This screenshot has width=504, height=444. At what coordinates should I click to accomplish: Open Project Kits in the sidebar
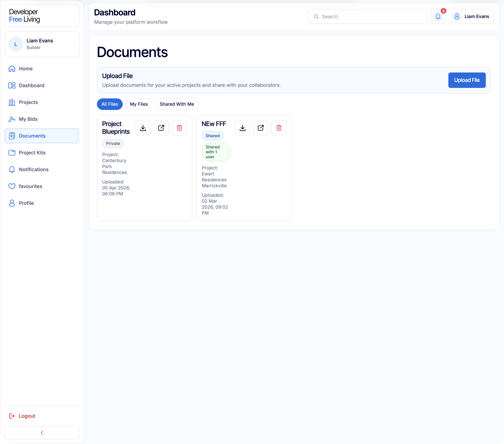coord(42,153)
